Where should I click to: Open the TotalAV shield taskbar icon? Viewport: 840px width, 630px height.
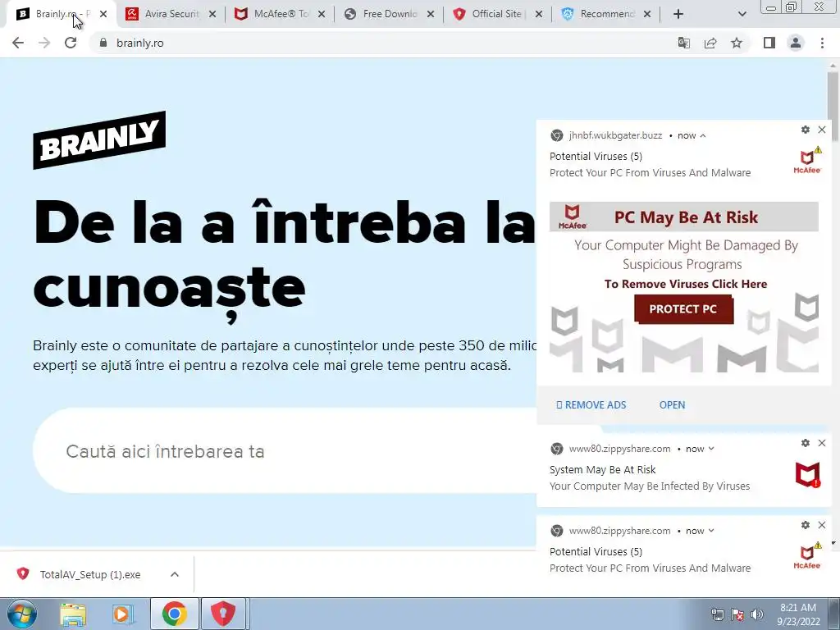pos(223,614)
